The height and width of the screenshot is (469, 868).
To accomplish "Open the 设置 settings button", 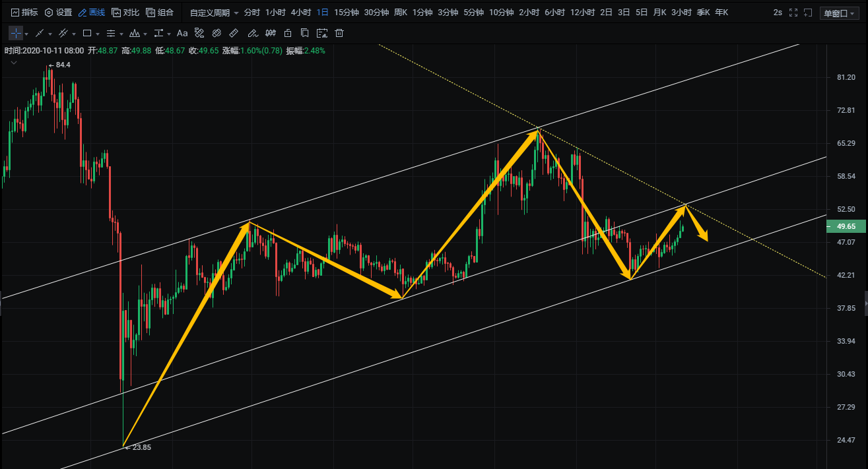I will tap(58, 13).
